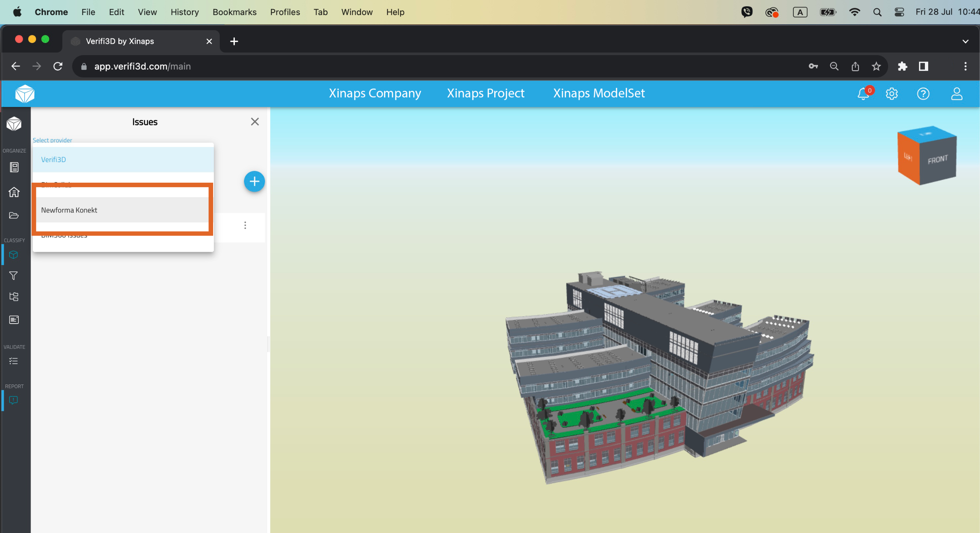Open Xinaps Company breadcrumb
Image resolution: width=980 pixels, height=533 pixels.
pos(375,93)
